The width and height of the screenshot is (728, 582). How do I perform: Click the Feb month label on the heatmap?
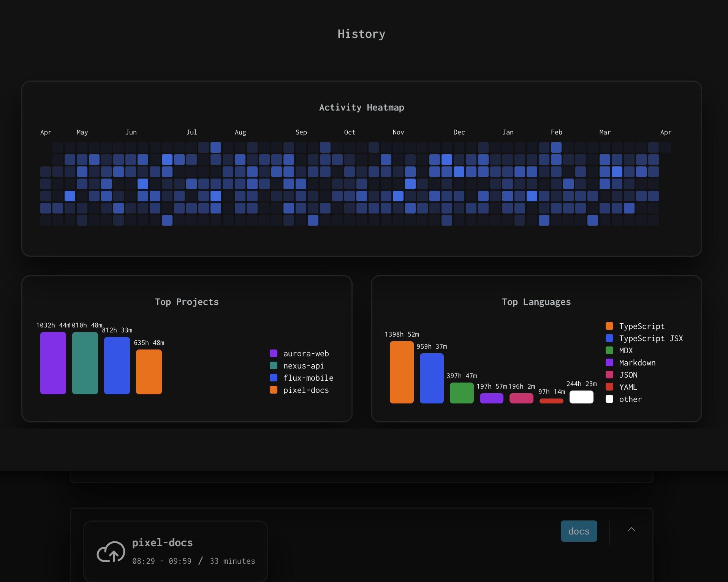coord(556,132)
